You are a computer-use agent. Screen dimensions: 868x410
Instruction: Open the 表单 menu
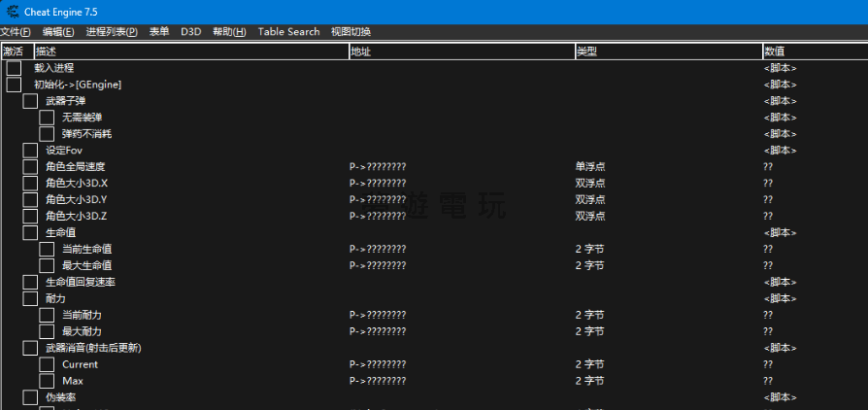pyautogui.click(x=159, y=32)
